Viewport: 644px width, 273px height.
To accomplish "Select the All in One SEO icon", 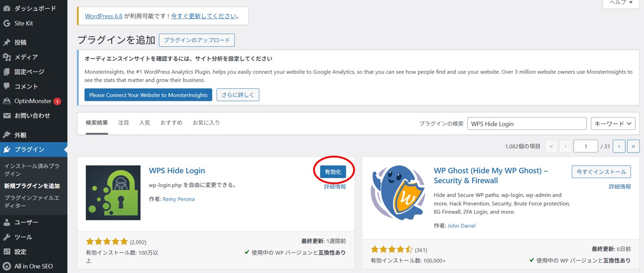I will [8, 266].
